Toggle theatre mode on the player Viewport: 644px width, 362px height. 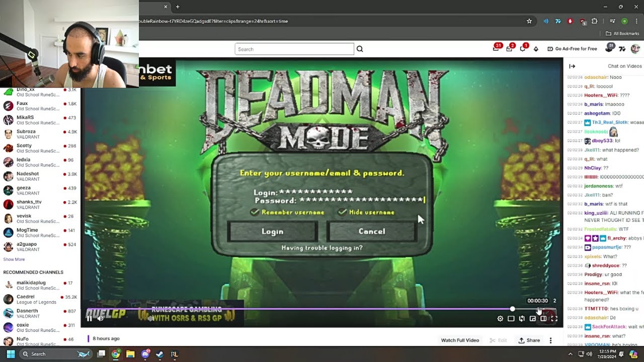point(543,318)
